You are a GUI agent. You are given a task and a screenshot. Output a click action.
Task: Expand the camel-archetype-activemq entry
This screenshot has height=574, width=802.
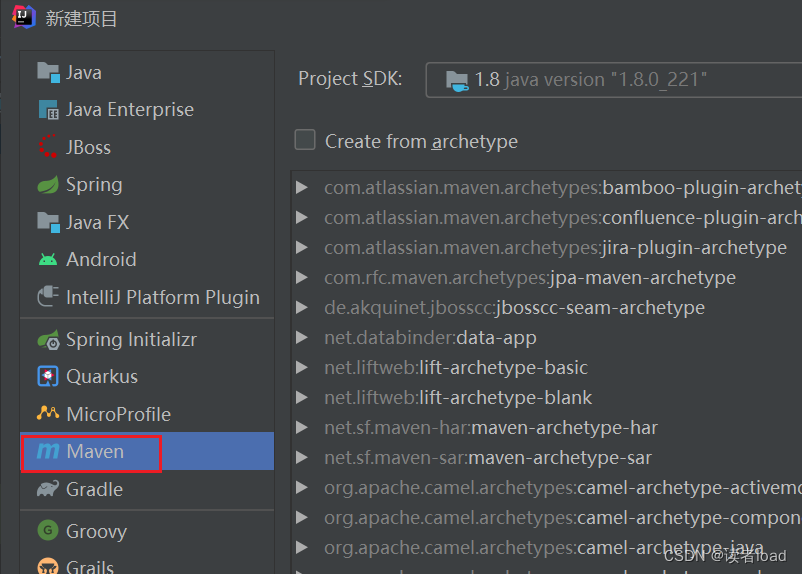[302, 488]
